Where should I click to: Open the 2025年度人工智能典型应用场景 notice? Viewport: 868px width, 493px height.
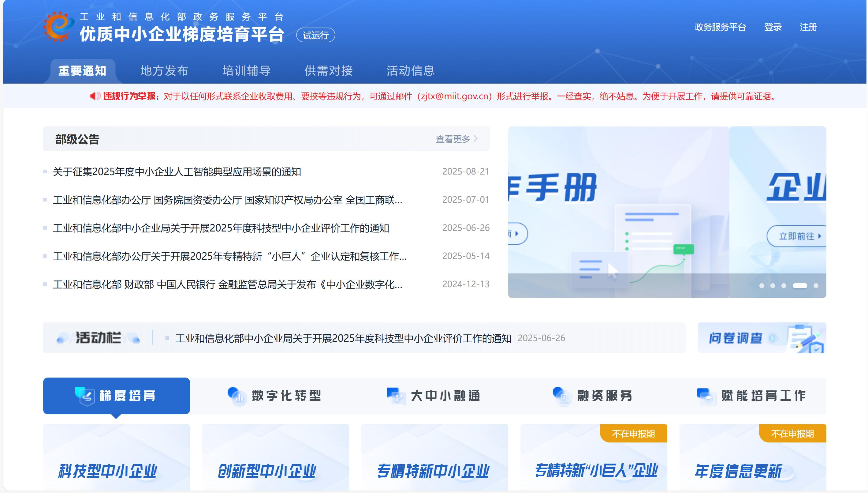click(x=177, y=172)
